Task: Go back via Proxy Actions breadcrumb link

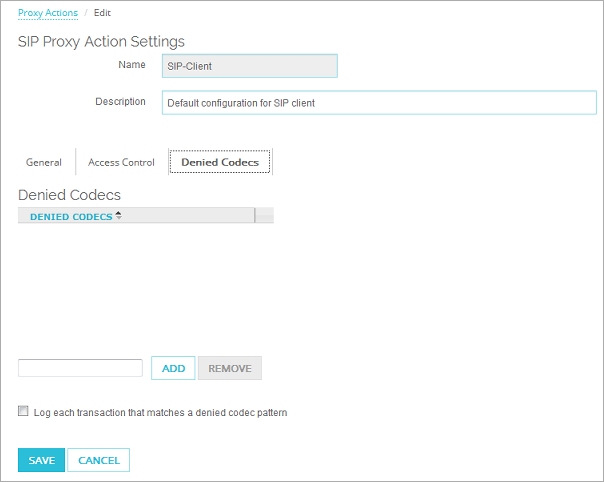Action: [x=48, y=13]
